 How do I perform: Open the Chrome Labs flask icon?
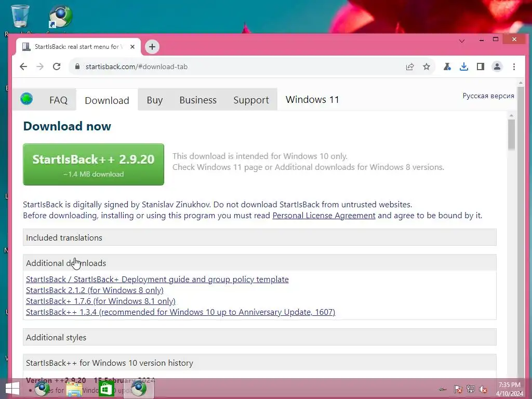[447, 67]
